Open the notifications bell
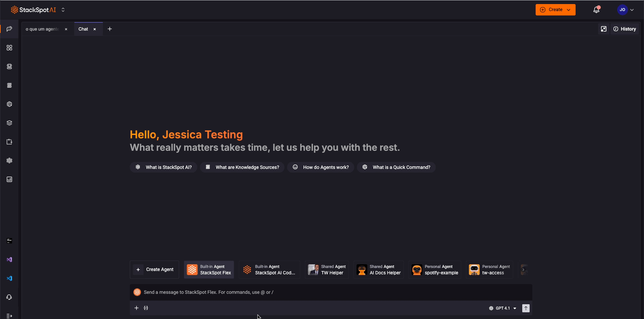The width and height of the screenshot is (644, 319). click(x=596, y=10)
